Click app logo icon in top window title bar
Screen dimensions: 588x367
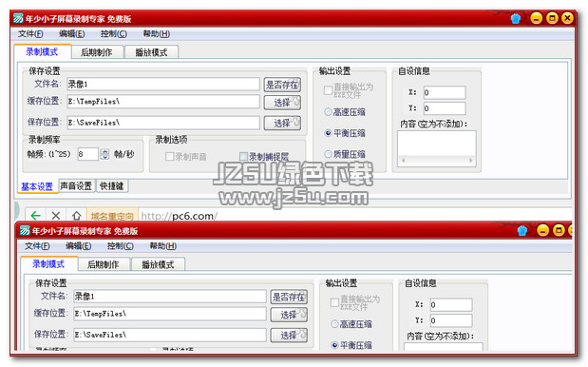[18, 18]
